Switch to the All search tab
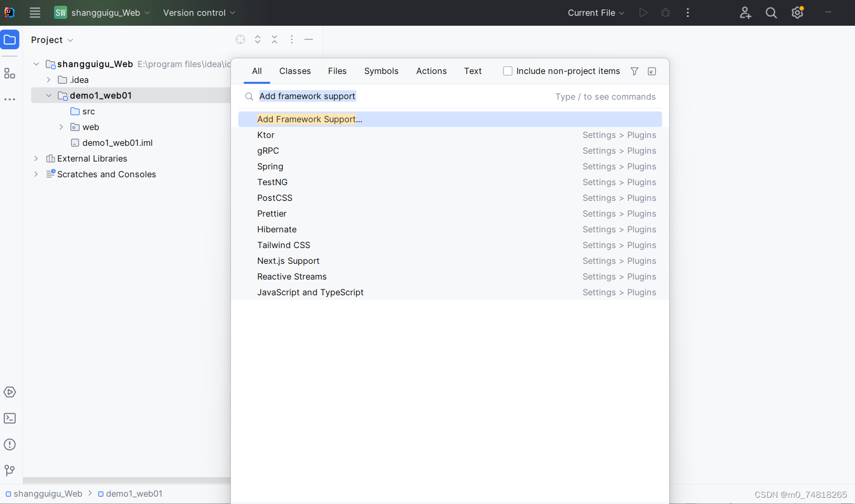 pyautogui.click(x=257, y=71)
